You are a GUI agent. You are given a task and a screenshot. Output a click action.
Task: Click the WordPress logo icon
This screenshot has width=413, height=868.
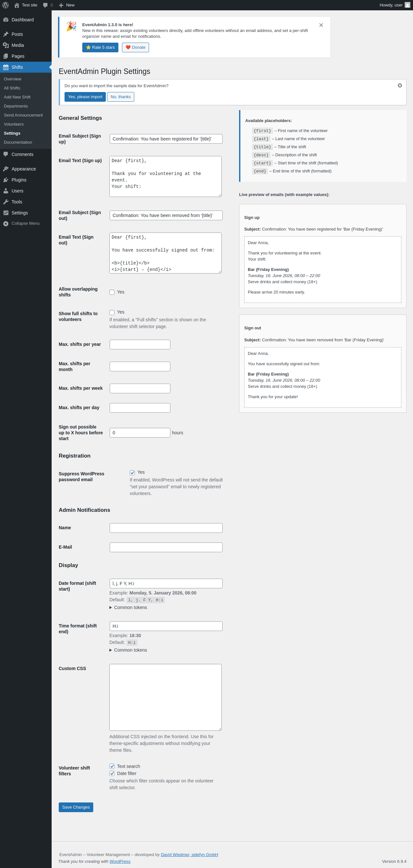point(5,5)
